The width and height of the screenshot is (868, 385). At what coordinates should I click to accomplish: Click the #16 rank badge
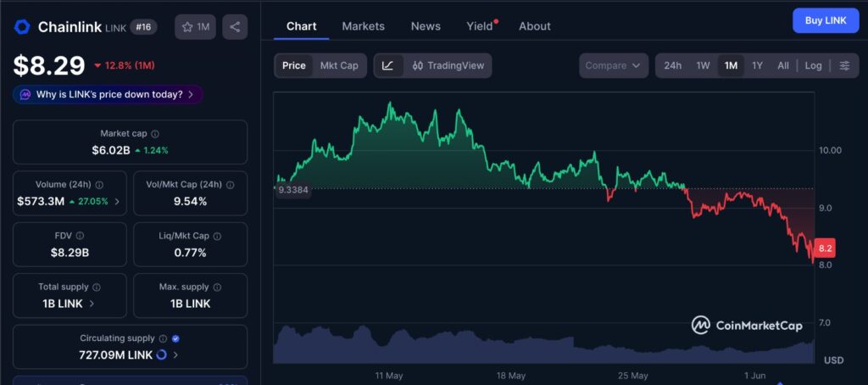click(x=143, y=26)
